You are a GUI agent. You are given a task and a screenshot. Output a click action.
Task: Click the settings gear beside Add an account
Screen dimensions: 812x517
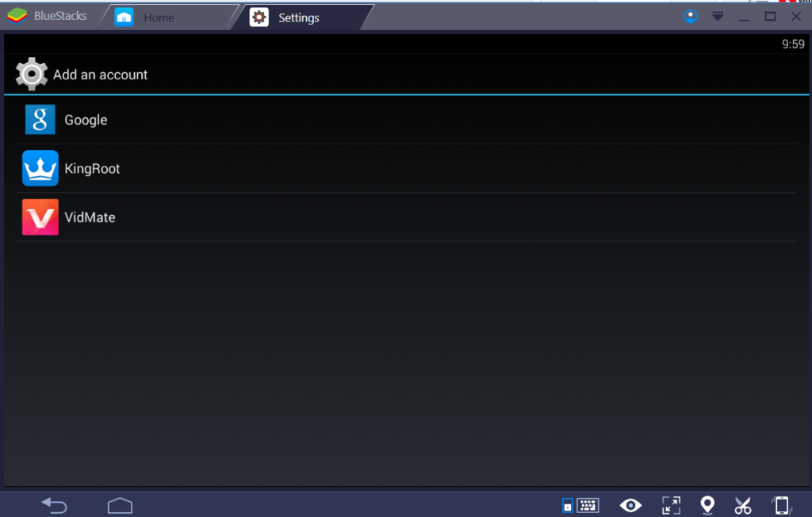(x=32, y=74)
